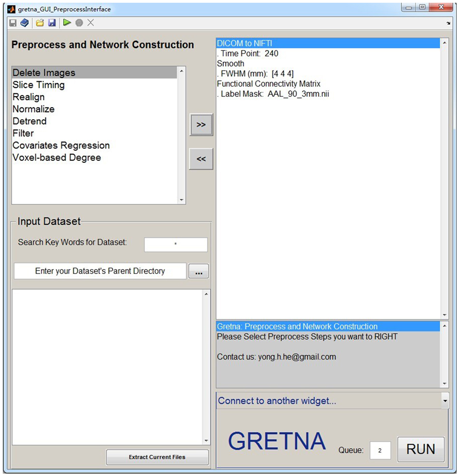This screenshot has height=476, width=459.
Task: Select Smooth in the pipeline list
Action: tap(328, 63)
